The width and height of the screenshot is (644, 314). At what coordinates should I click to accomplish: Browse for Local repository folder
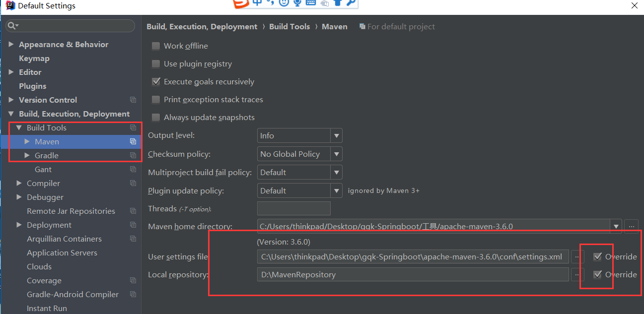[576, 275]
